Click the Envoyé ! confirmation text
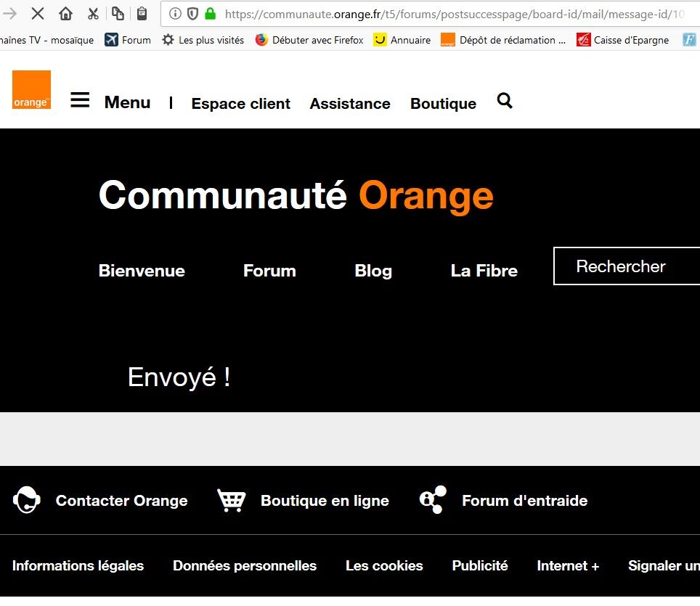This screenshot has height=606, width=700. click(x=179, y=377)
